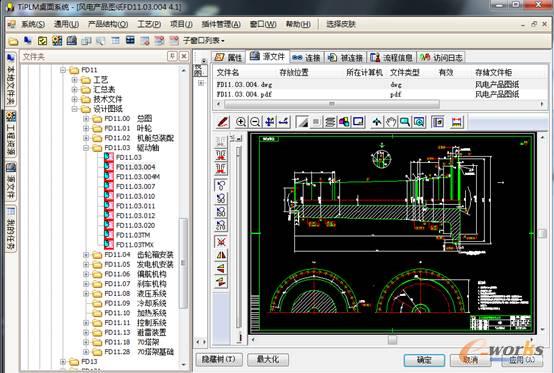Click the file list horizontal scrollbar
The image size is (554, 373).
tap(332, 104)
